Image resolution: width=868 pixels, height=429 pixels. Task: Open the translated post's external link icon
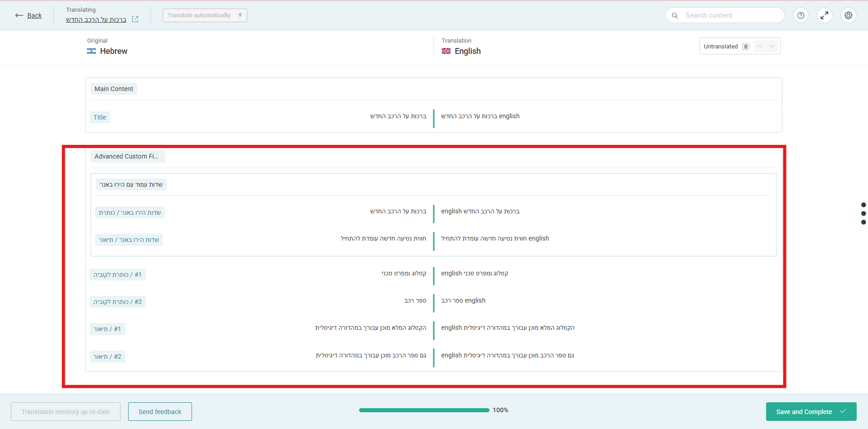(135, 19)
